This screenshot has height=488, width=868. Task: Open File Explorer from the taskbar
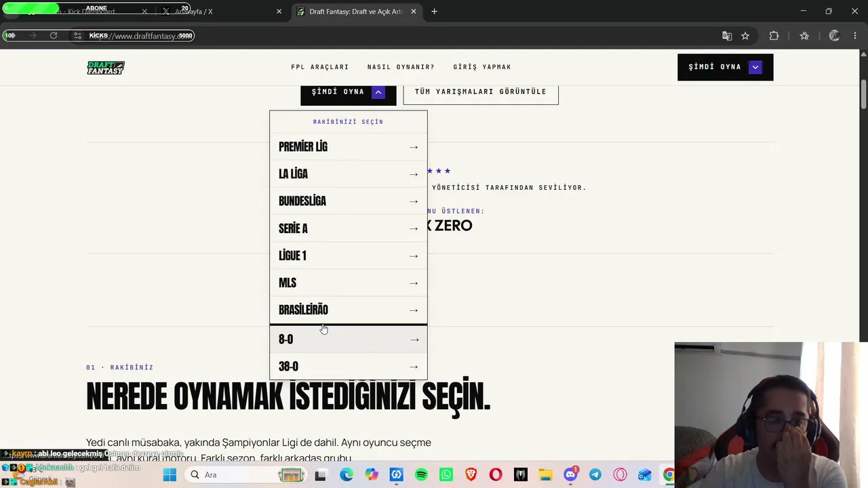click(545, 475)
